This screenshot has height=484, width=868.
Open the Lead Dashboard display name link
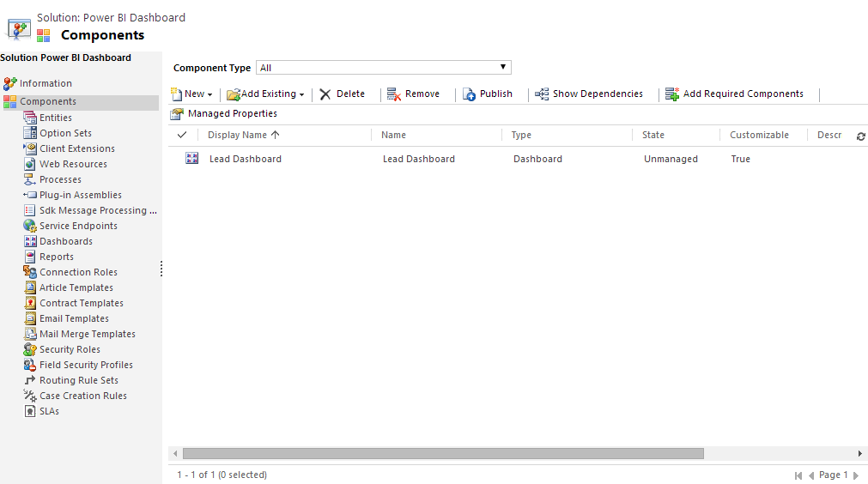tap(246, 159)
